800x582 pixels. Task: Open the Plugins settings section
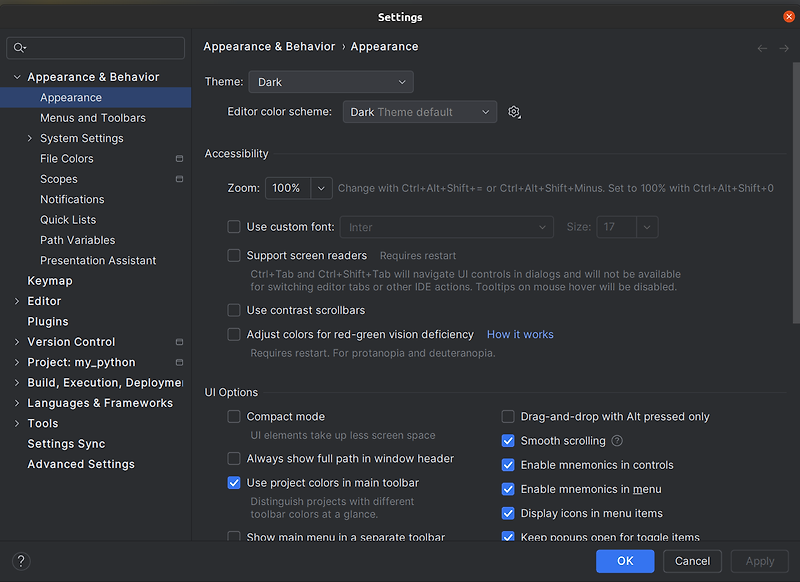pyautogui.click(x=47, y=321)
